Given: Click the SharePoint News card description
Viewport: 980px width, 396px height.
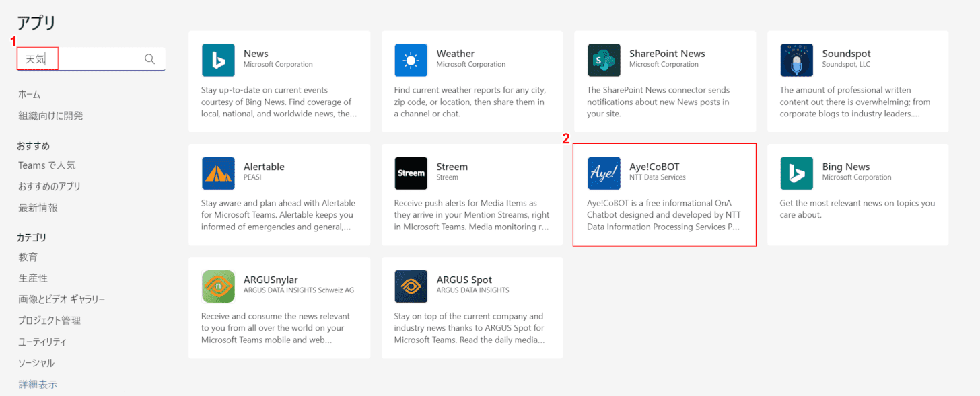Looking at the screenshot, I should [658, 102].
